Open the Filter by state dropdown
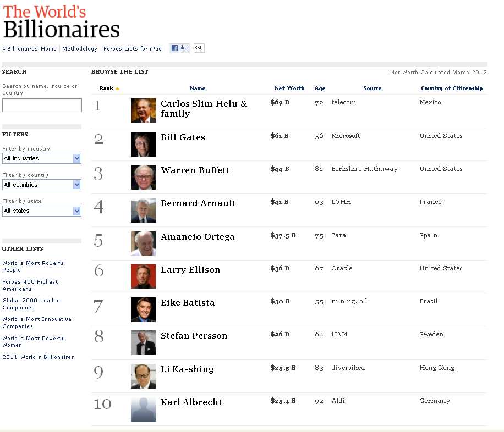 click(42, 211)
